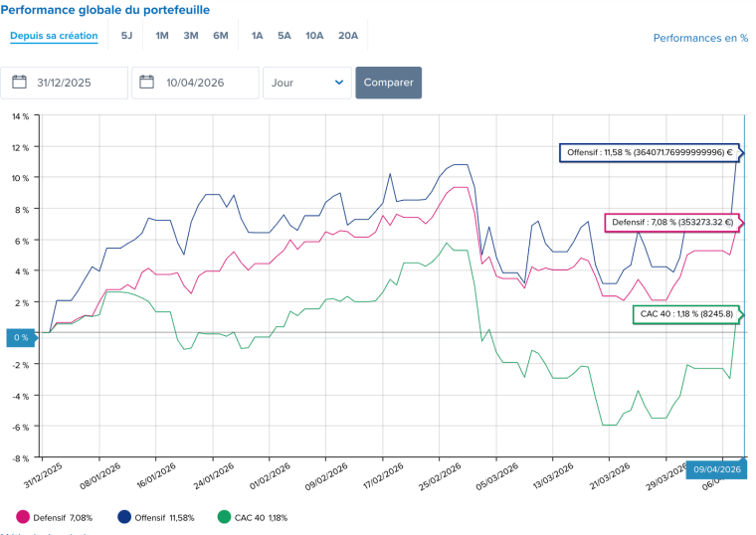Screen dimensions: 756x535
Task: Choose the 1A period range
Action: pyautogui.click(x=257, y=36)
